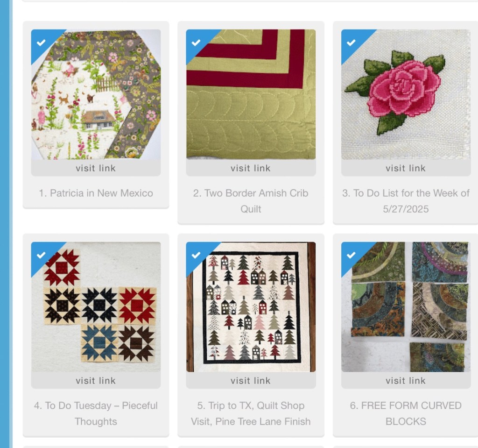Open batik curved blocks thumbnail
The height and width of the screenshot is (448, 478).
406,307
